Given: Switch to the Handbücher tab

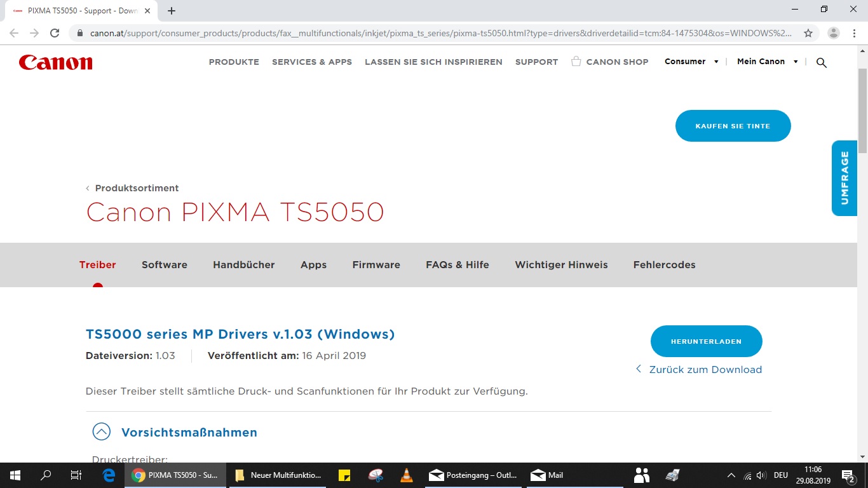Looking at the screenshot, I should tap(244, 265).
